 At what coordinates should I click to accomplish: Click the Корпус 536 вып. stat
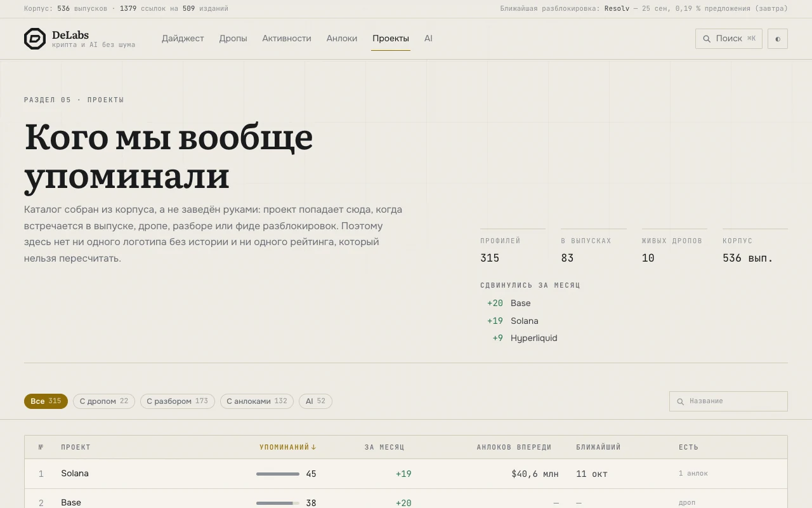click(755, 247)
